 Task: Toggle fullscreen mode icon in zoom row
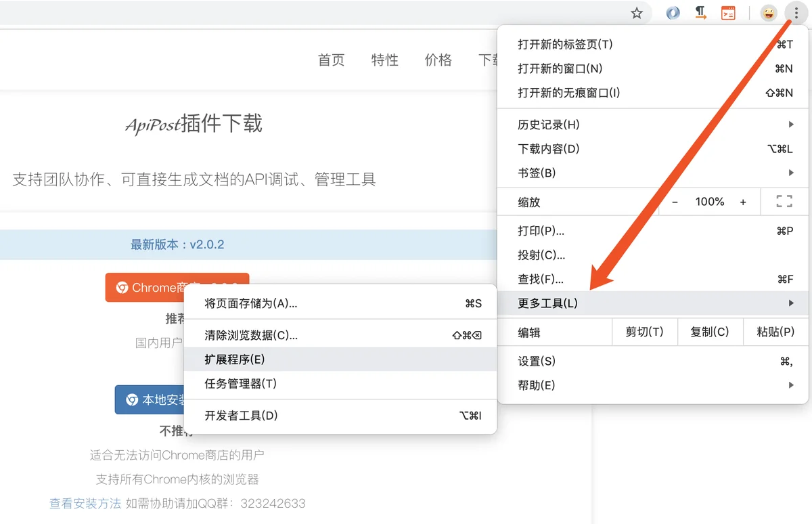click(784, 202)
